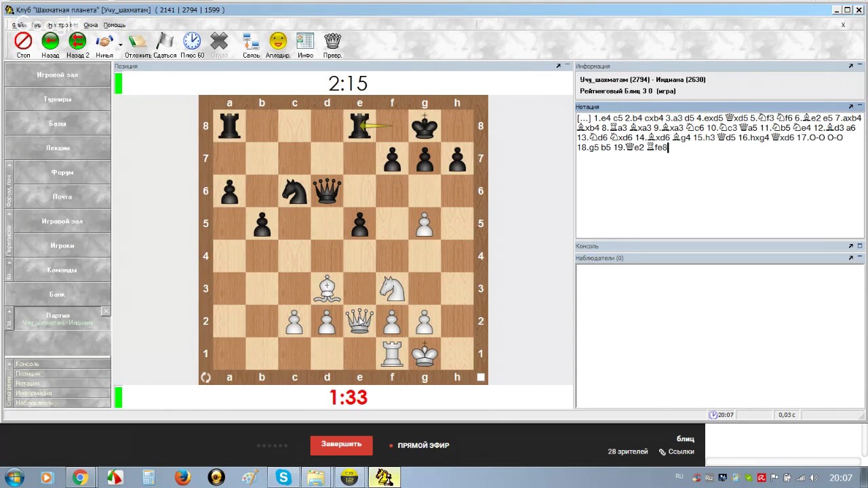Open the Форум sidebar section
This screenshot has width=868, height=488.
coord(62,172)
